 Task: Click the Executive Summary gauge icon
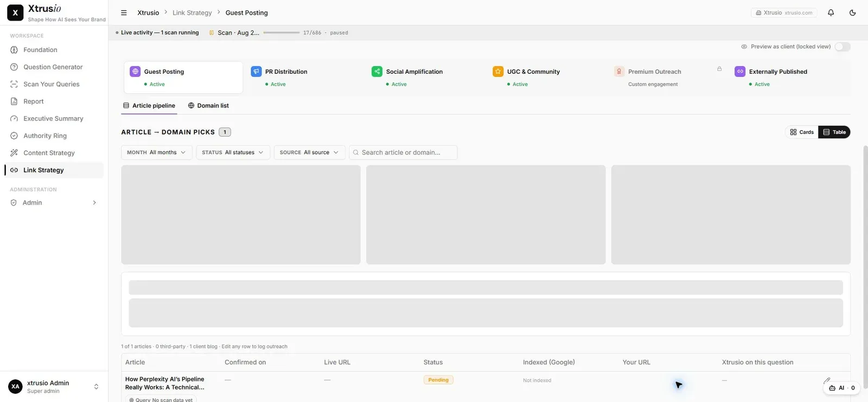click(x=14, y=118)
